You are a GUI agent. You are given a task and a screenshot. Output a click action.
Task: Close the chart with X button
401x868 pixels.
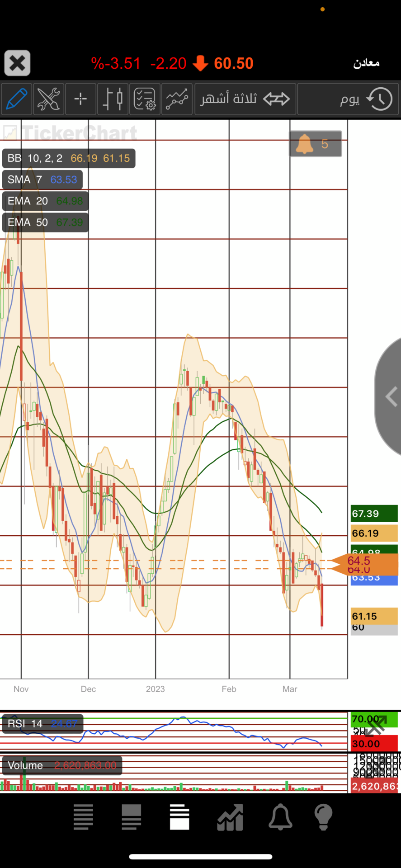(x=17, y=63)
